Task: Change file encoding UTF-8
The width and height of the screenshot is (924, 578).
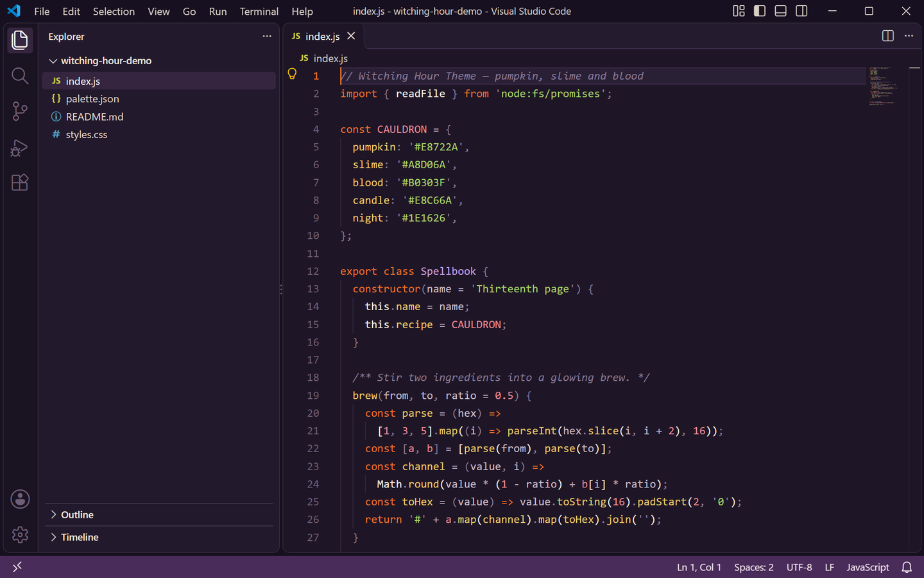Action: [x=799, y=567]
